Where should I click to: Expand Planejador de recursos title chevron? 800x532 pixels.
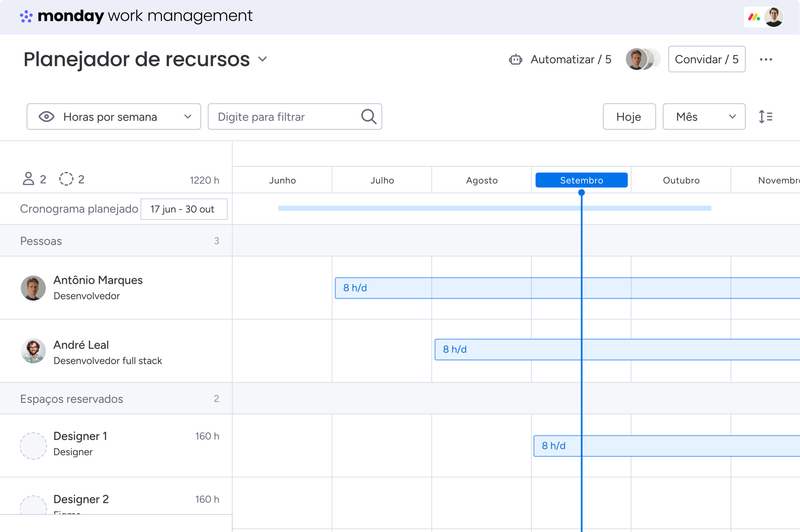click(x=262, y=59)
